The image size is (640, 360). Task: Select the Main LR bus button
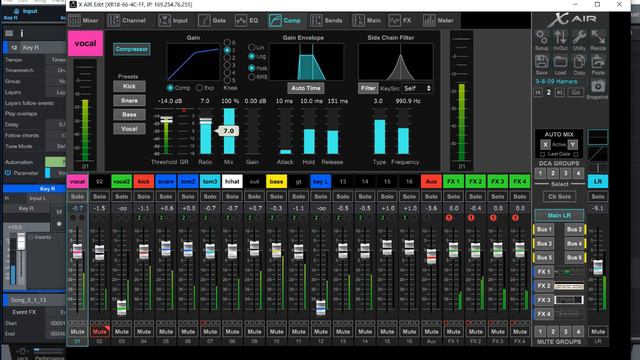[559, 215]
